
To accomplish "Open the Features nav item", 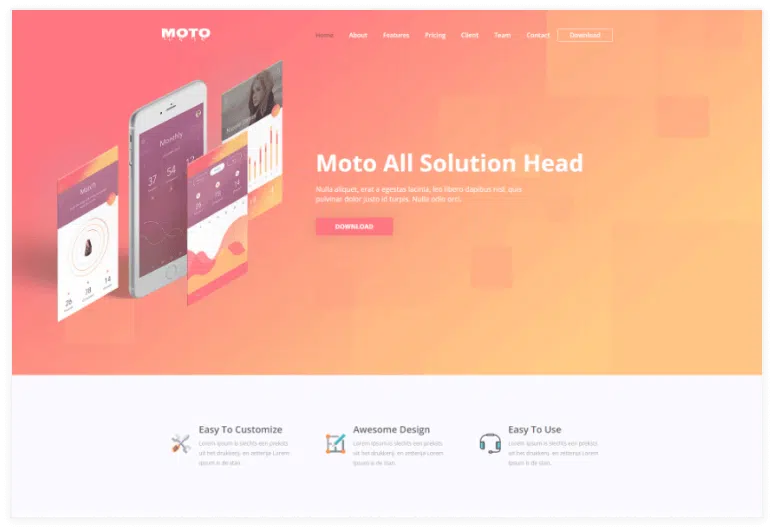I will 396,35.
